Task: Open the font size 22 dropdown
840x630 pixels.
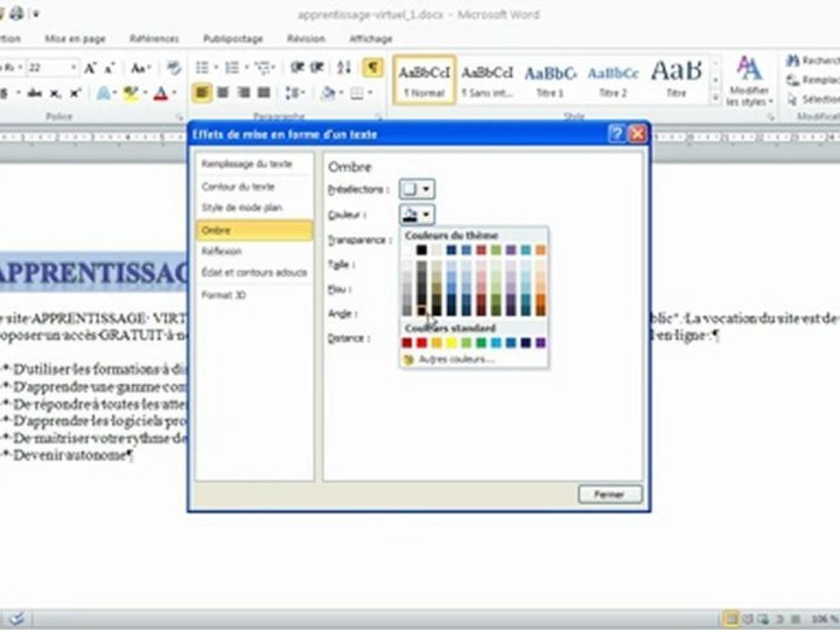Action: (x=73, y=68)
